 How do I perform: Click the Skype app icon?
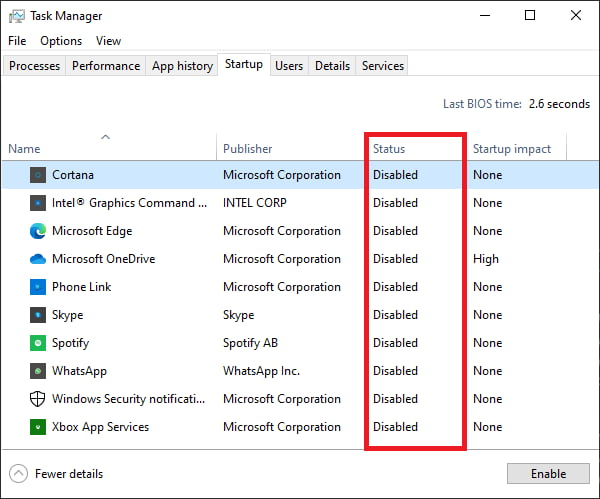[x=38, y=315]
